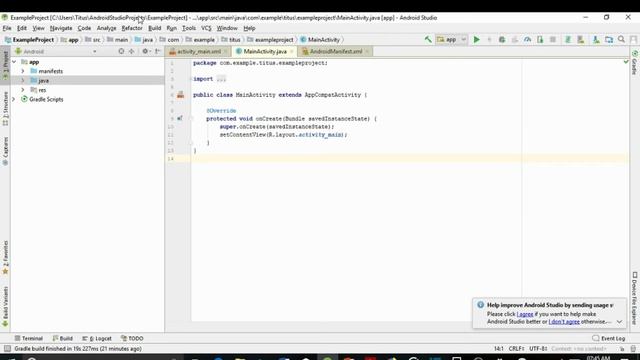Click the memory trash icon in status bar
The width and height of the screenshot is (640, 360).
click(633, 349)
